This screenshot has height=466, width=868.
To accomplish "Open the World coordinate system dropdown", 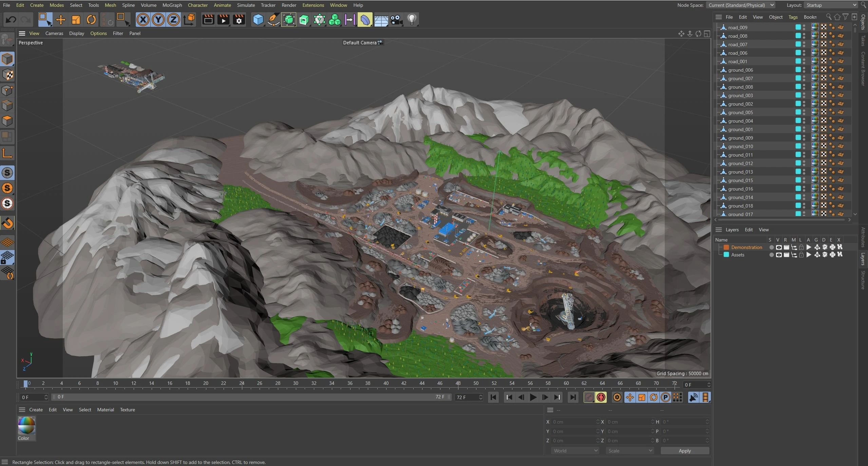I will (x=575, y=451).
